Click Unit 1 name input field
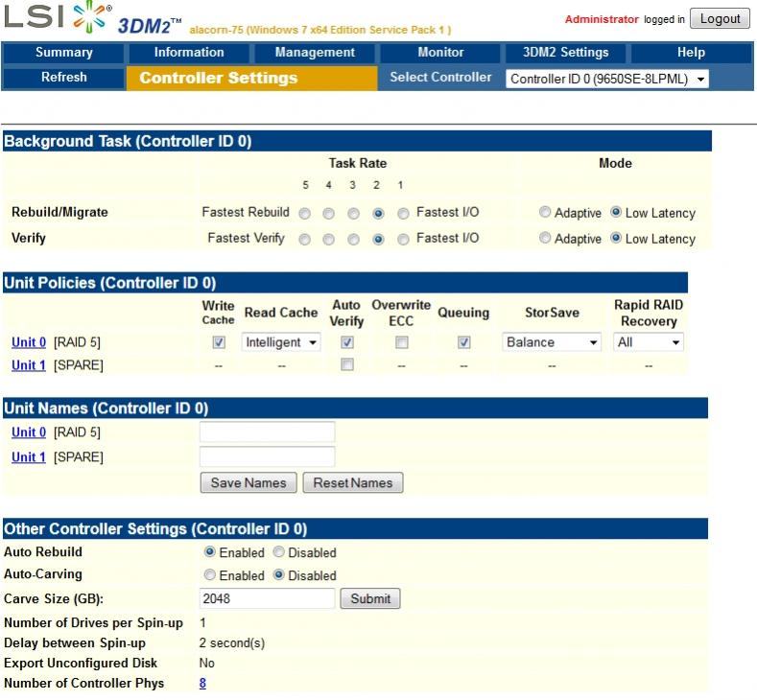Image resolution: width=757 pixels, height=700 pixels. [x=267, y=456]
